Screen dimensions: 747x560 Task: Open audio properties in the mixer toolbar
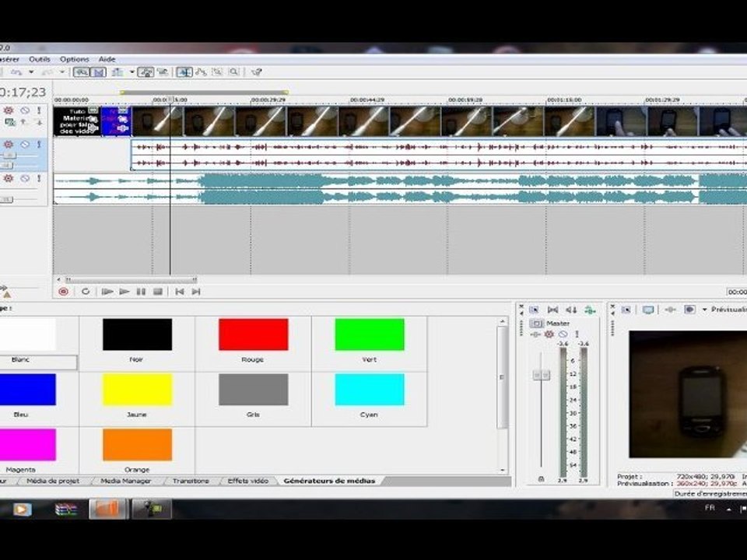534,310
